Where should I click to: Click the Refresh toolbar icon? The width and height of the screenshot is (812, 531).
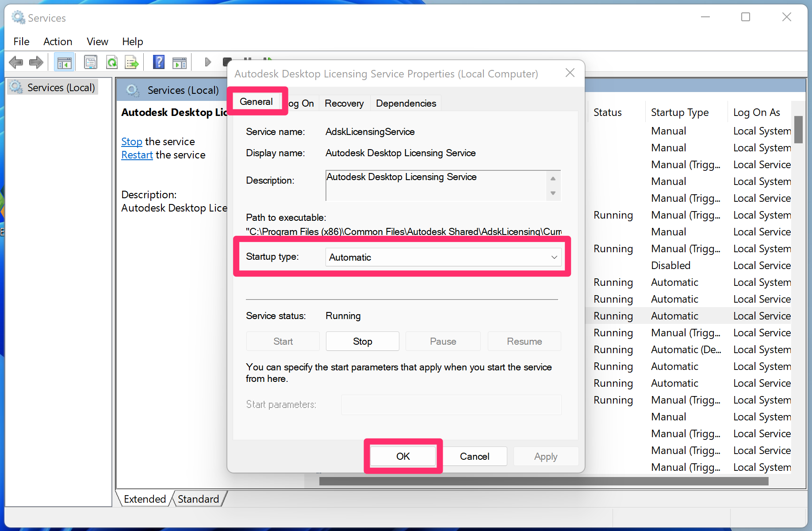pos(112,62)
